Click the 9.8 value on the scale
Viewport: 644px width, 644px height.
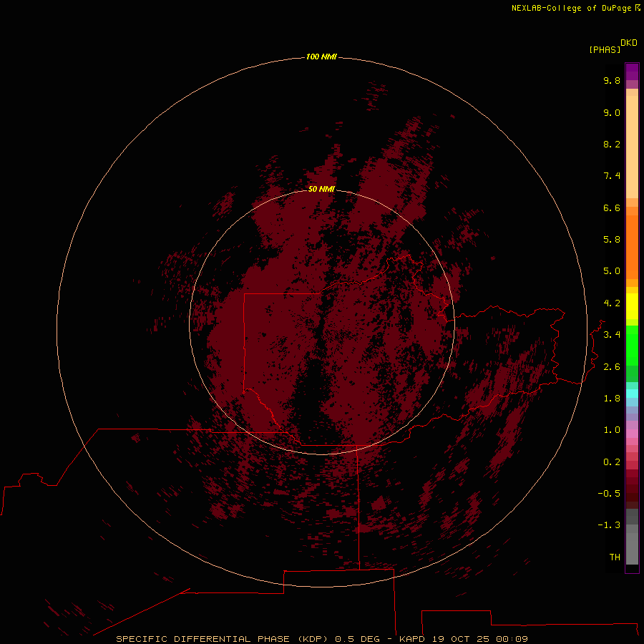click(612, 81)
